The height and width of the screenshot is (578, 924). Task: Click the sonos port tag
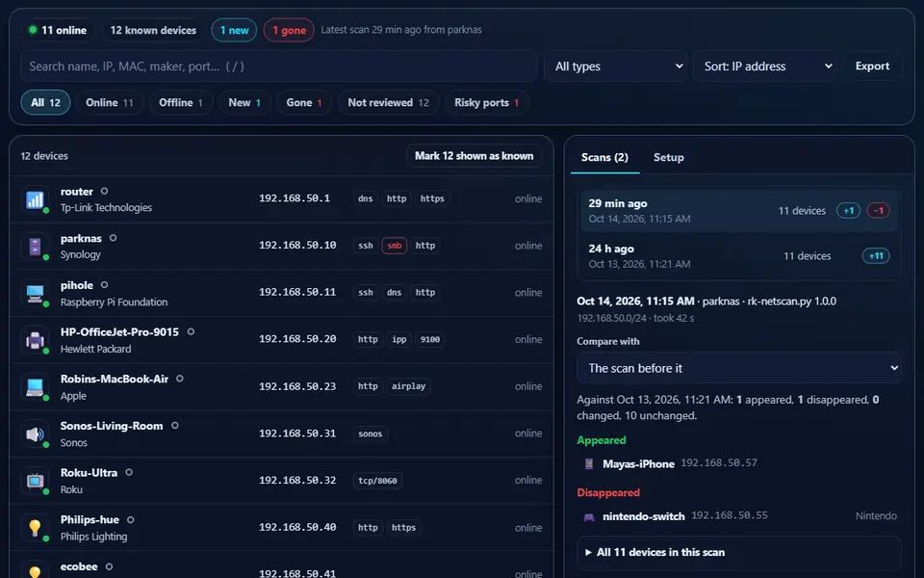coord(370,433)
